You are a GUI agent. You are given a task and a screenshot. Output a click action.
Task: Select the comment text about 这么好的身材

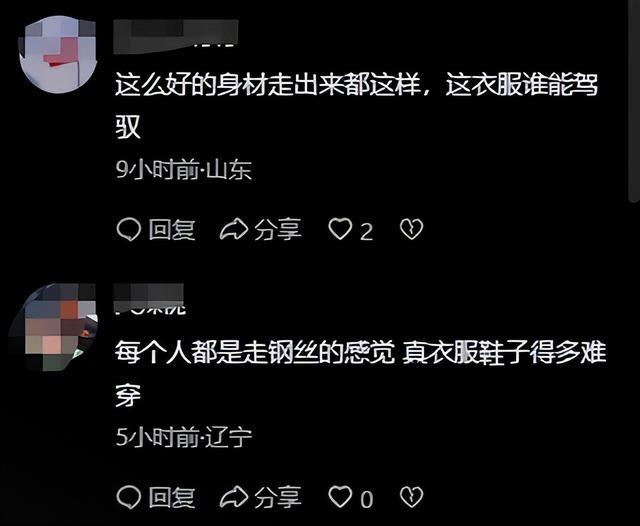(356, 106)
